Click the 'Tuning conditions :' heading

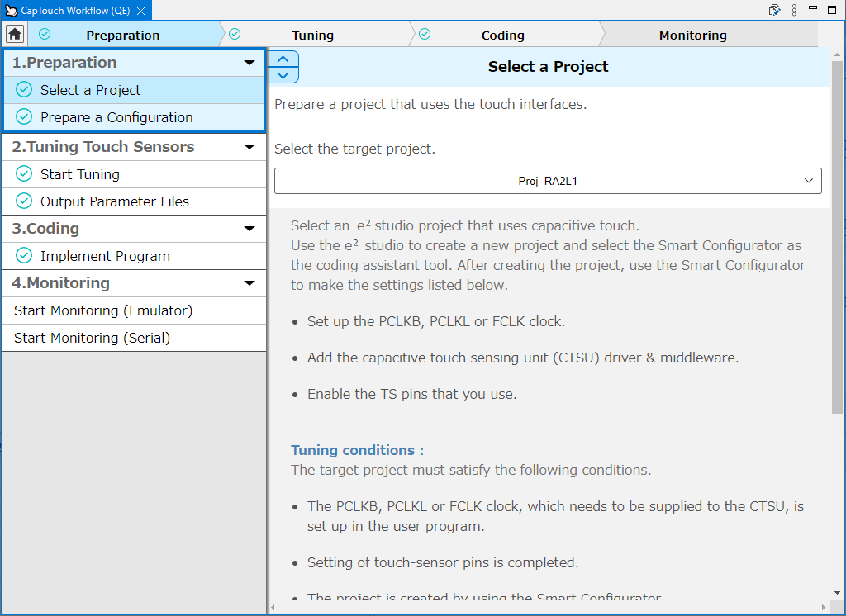(x=357, y=450)
